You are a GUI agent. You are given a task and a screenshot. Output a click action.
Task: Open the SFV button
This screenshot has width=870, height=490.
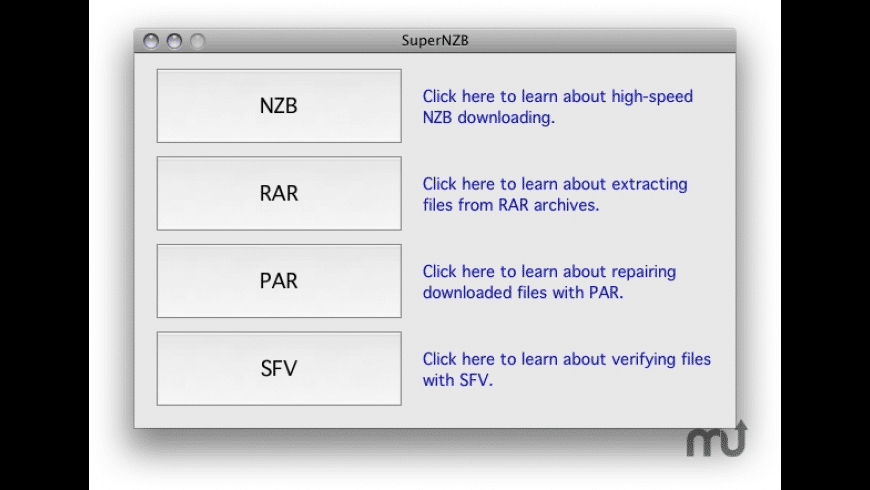[279, 368]
